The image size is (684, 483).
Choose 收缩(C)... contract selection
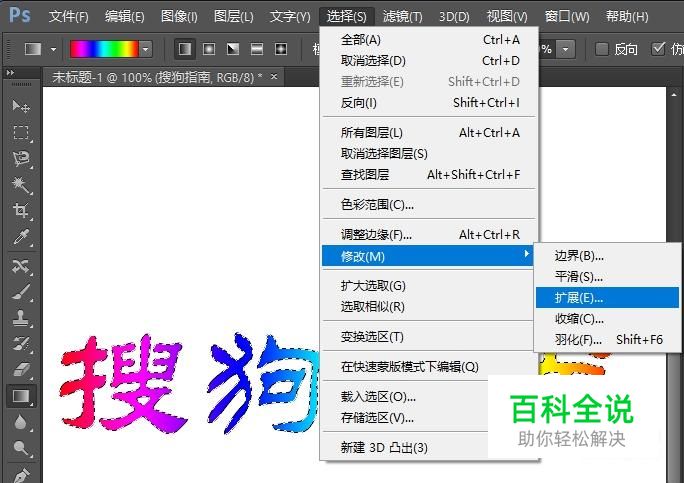pyautogui.click(x=607, y=319)
